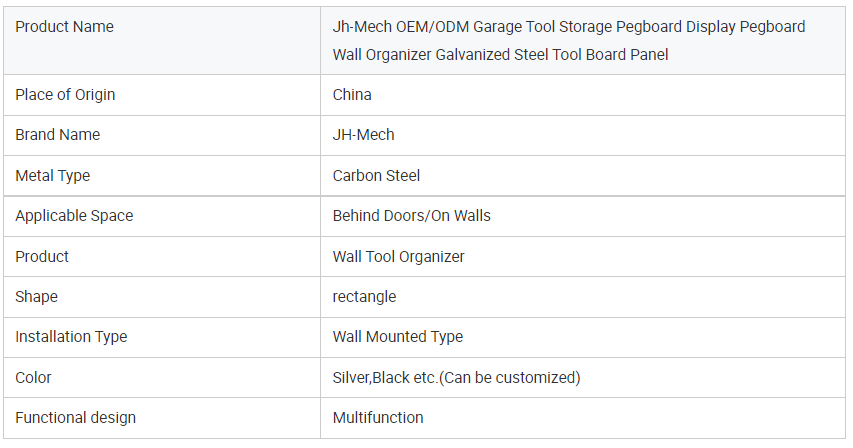This screenshot has height=448, width=853.
Task: Select Behind Doors/On Walls value
Action: click(411, 216)
